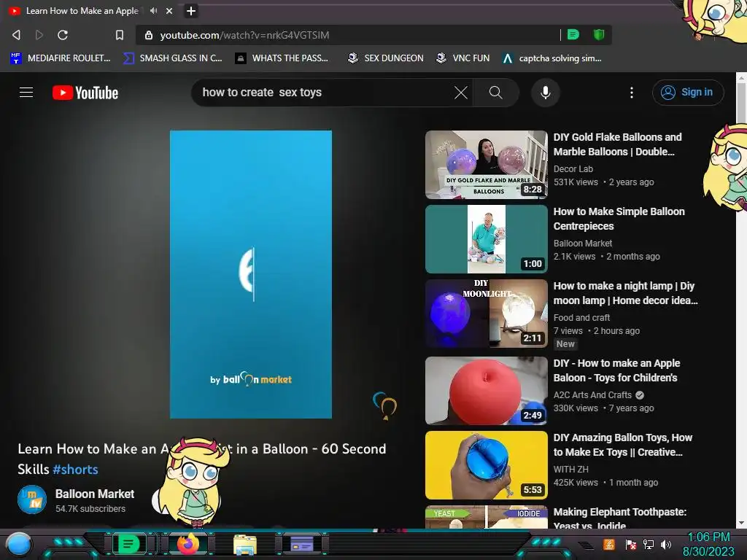Image resolution: width=747 pixels, height=560 pixels.
Task: Click WITH ZH channel name
Action: (x=570, y=469)
